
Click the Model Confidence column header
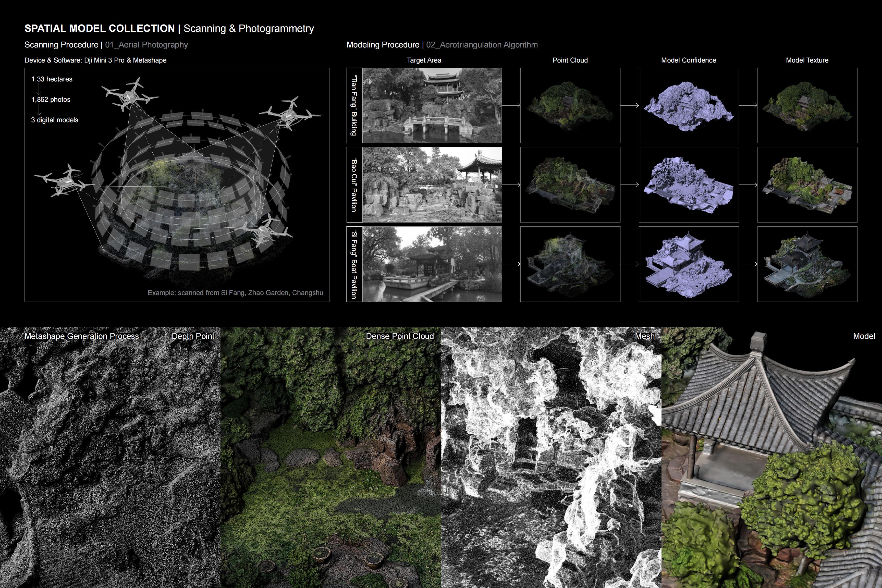click(x=689, y=60)
